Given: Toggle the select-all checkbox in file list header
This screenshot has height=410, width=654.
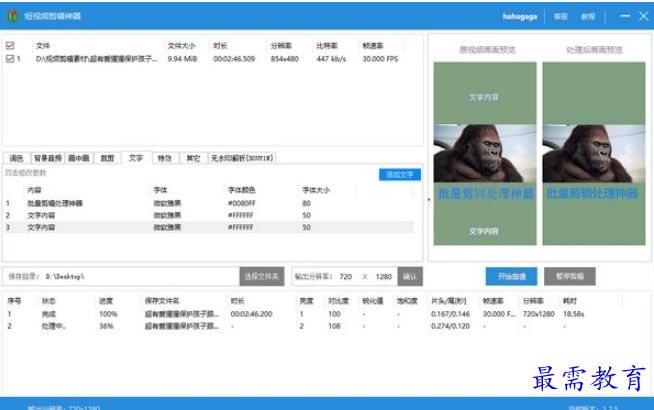Looking at the screenshot, I should [10, 46].
